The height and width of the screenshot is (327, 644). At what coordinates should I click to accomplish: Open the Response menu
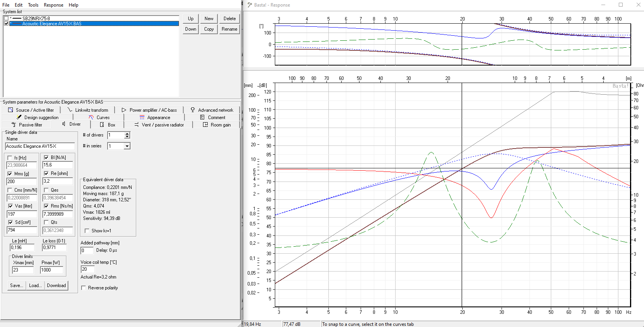[54, 5]
